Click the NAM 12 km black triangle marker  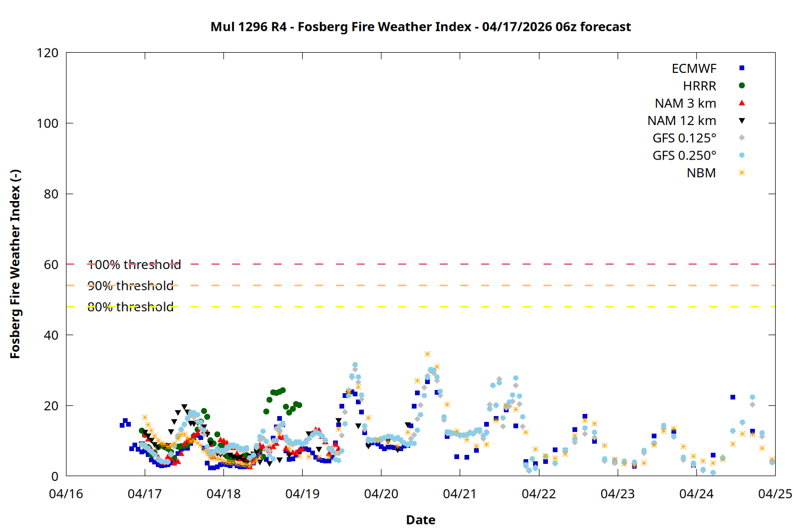point(742,121)
